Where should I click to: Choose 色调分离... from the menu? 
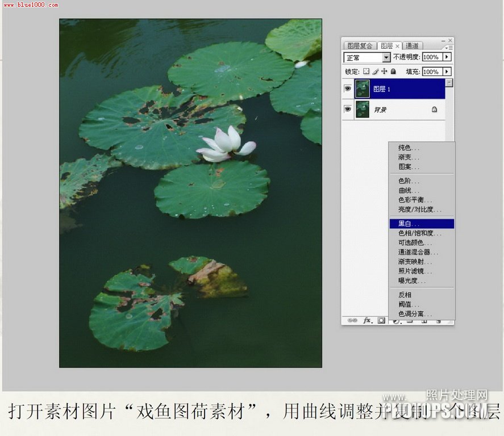click(422, 314)
